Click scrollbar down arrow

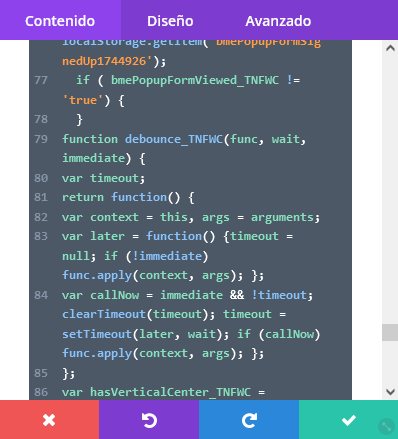coord(390,392)
